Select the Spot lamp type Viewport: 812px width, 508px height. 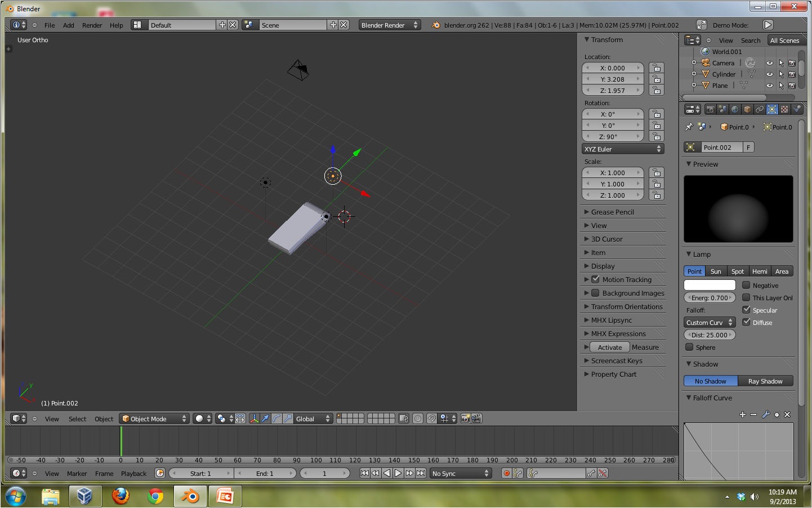[738, 271]
